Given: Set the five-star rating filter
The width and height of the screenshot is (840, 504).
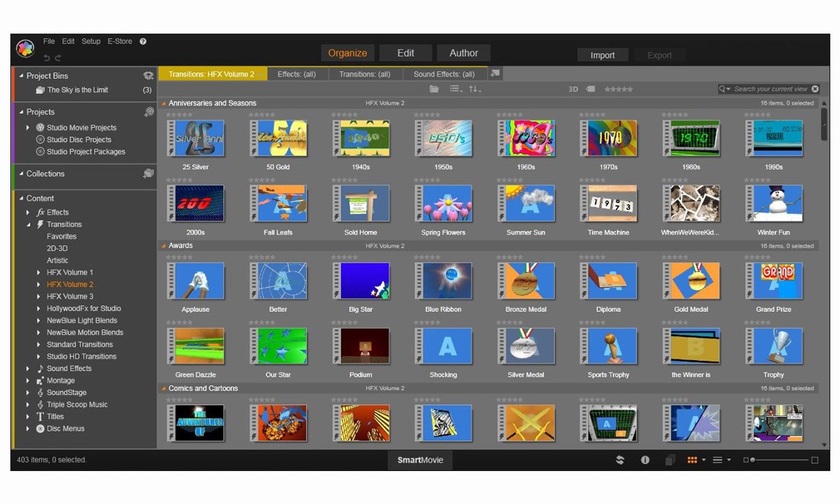Looking at the screenshot, I should click(618, 89).
